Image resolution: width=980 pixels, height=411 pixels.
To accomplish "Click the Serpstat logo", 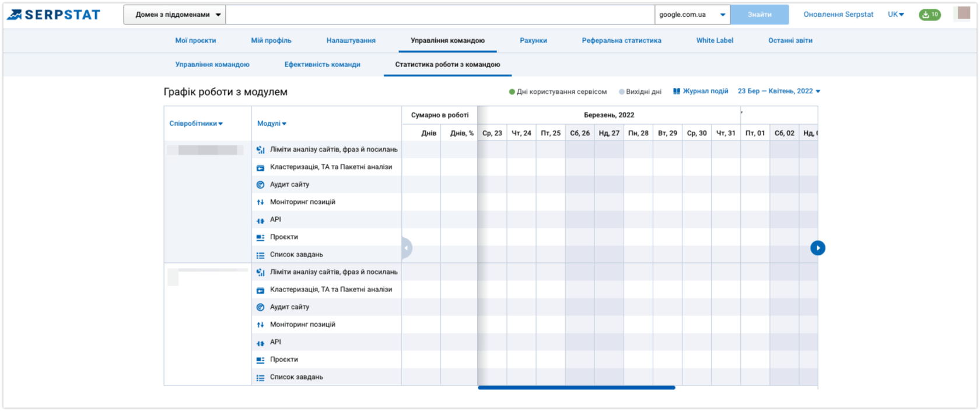I will tap(54, 15).
